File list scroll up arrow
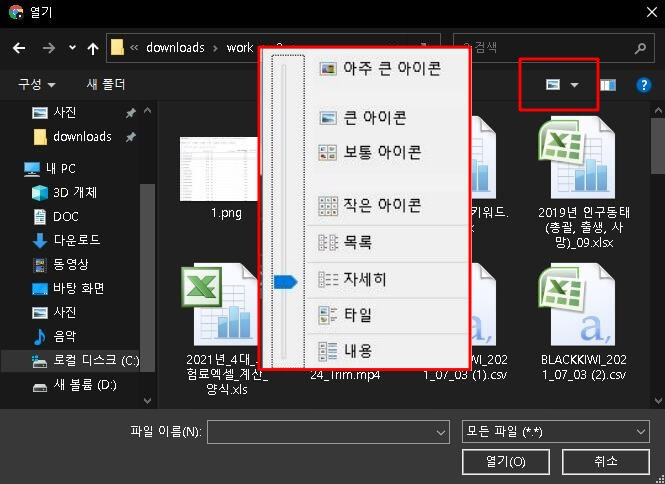This screenshot has width=665, height=484. pos(658,111)
